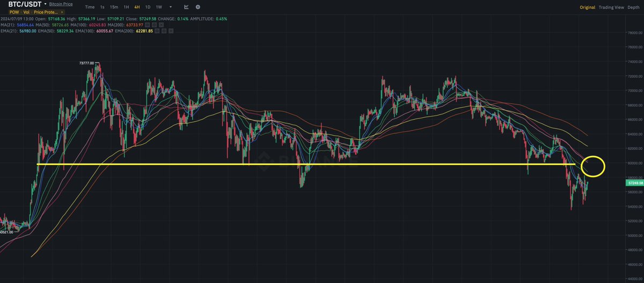
Task: Open the Bitcoin Price link
Action: coord(61,4)
